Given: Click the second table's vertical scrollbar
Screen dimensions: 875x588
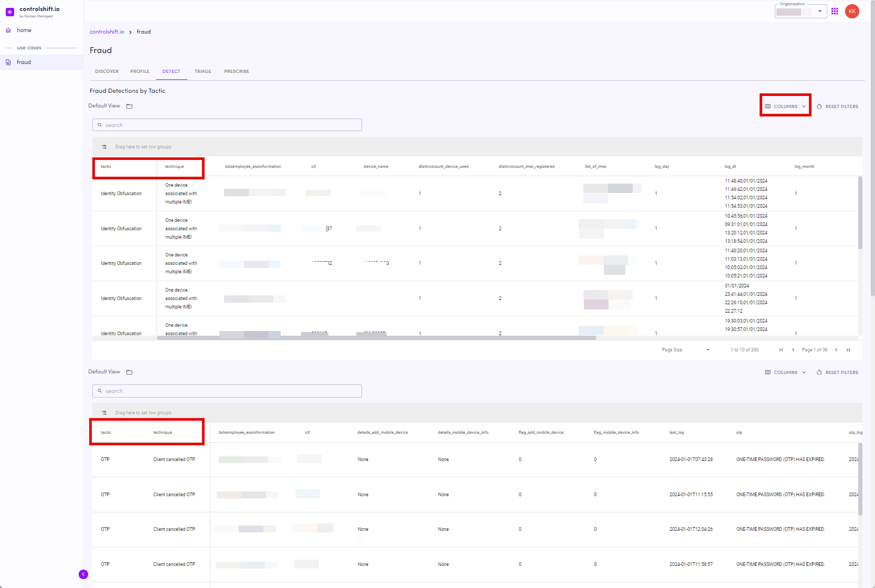Looking at the screenshot, I should [860, 479].
